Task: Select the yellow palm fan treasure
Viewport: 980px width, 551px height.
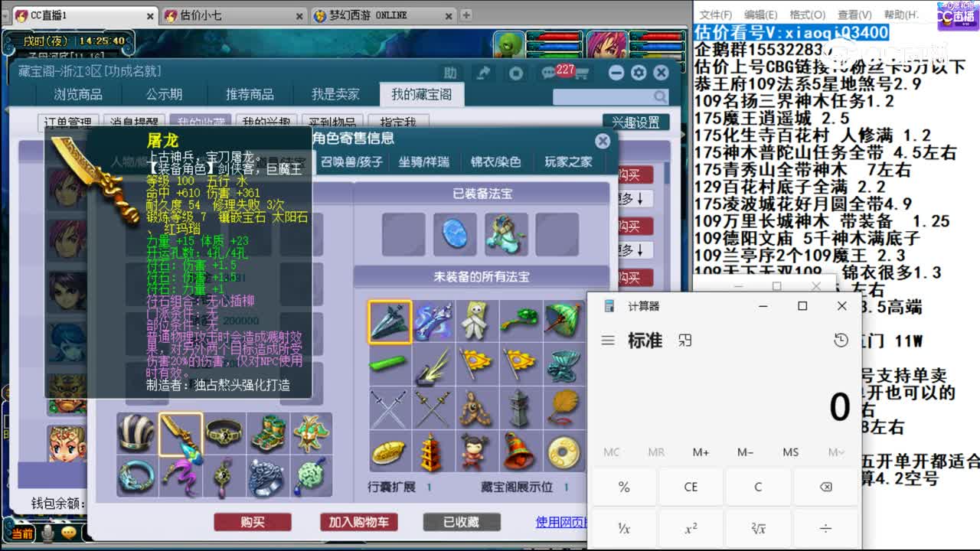Action: click(564, 409)
